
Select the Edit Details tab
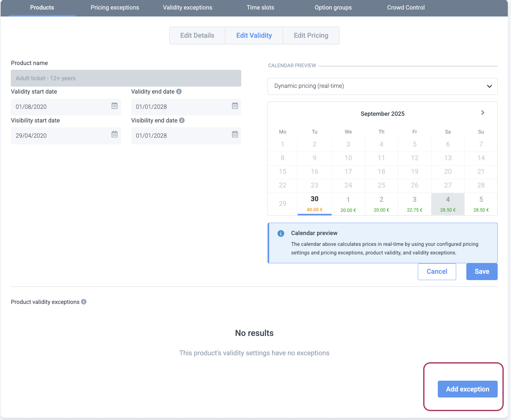197,36
